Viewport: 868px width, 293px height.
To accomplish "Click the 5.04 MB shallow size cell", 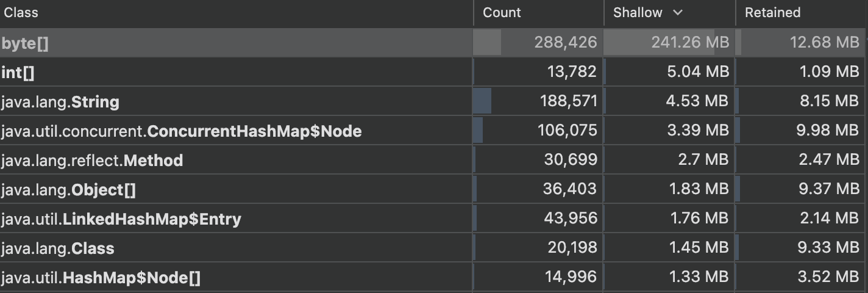I will tap(696, 73).
